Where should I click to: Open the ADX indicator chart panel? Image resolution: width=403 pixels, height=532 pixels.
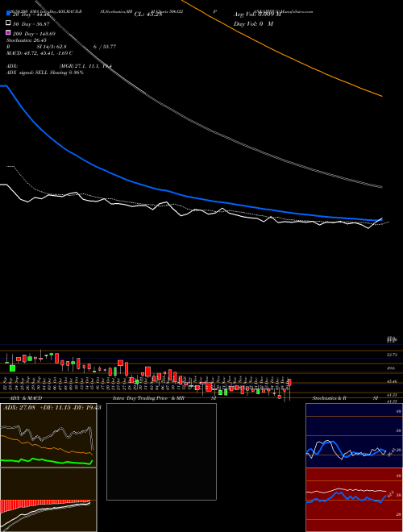click(x=48, y=435)
